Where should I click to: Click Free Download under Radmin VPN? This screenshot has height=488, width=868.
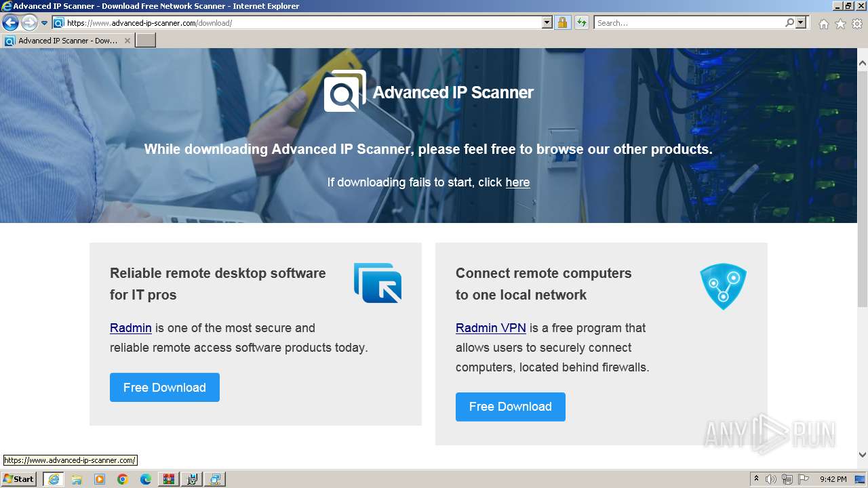pyautogui.click(x=511, y=407)
